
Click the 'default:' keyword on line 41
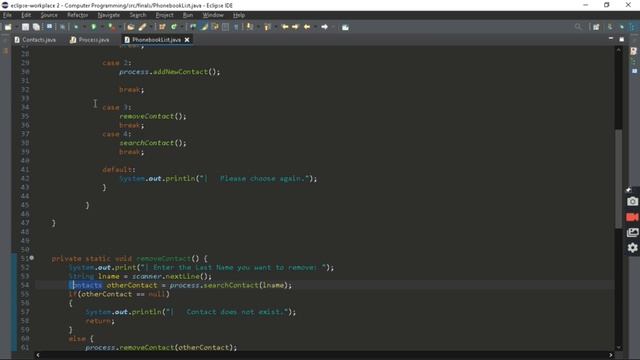pos(119,169)
